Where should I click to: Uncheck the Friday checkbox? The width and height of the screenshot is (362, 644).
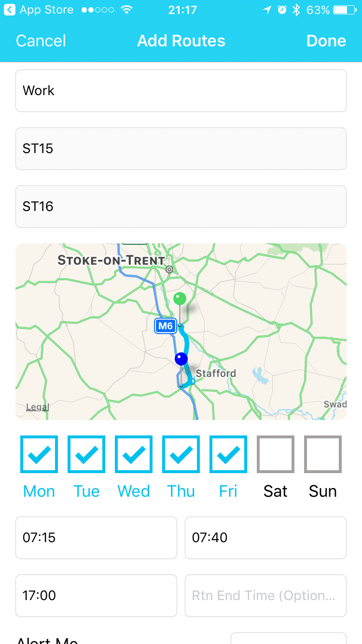click(x=228, y=454)
